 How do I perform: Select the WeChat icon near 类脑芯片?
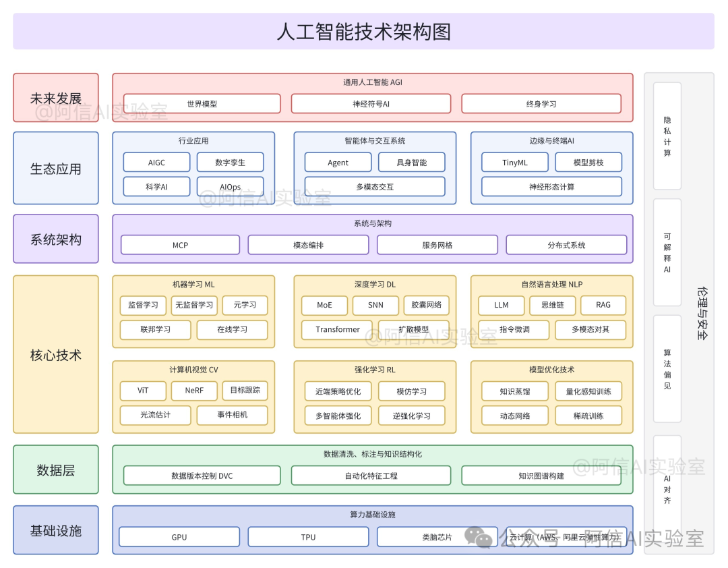481,538
